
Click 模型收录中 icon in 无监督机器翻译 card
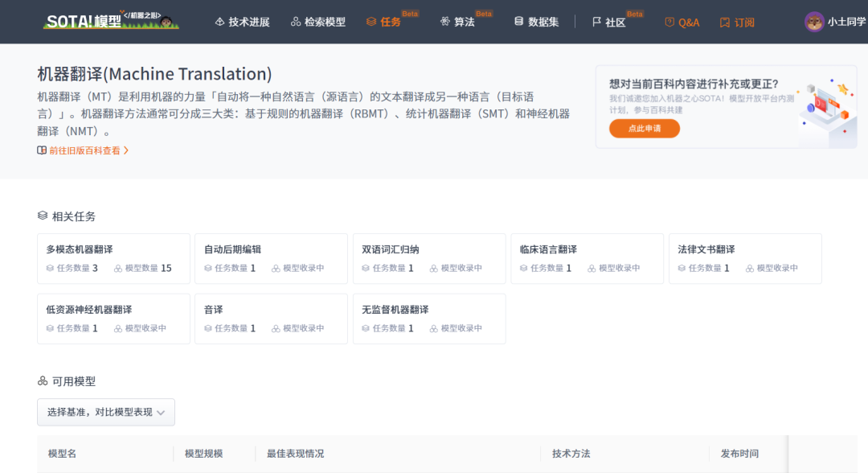(433, 328)
